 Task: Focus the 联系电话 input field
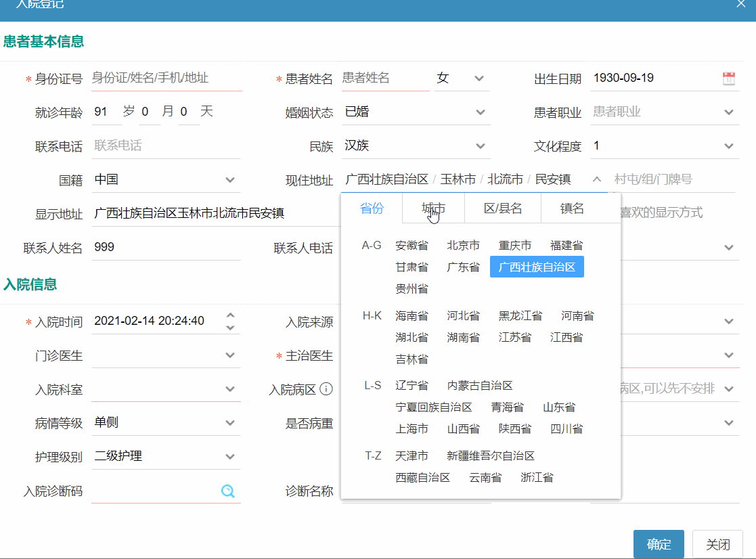166,146
